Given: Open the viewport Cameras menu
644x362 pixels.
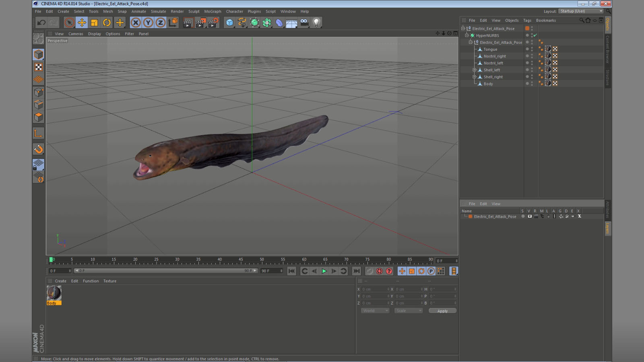Looking at the screenshot, I should 76,34.
